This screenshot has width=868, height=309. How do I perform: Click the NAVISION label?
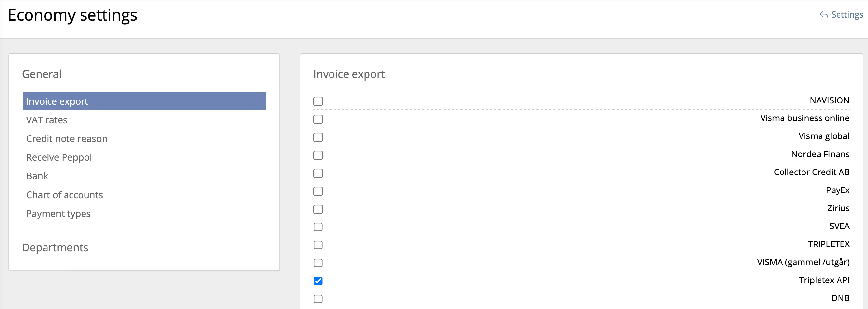click(829, 100)
